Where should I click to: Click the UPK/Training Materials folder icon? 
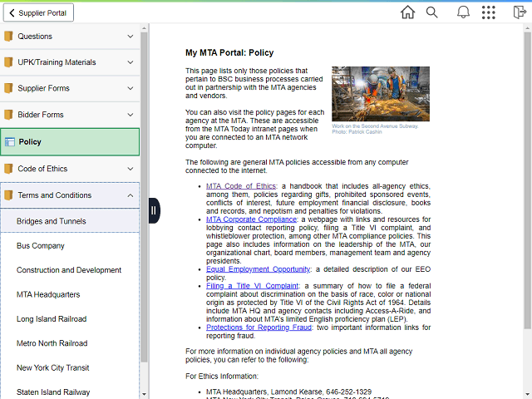[x=8, y=62]
